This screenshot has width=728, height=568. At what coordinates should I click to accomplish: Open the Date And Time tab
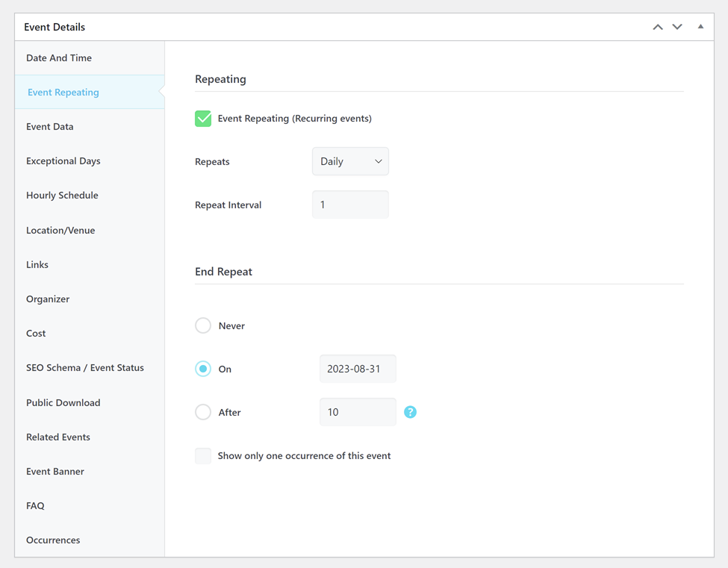[59, 58]
